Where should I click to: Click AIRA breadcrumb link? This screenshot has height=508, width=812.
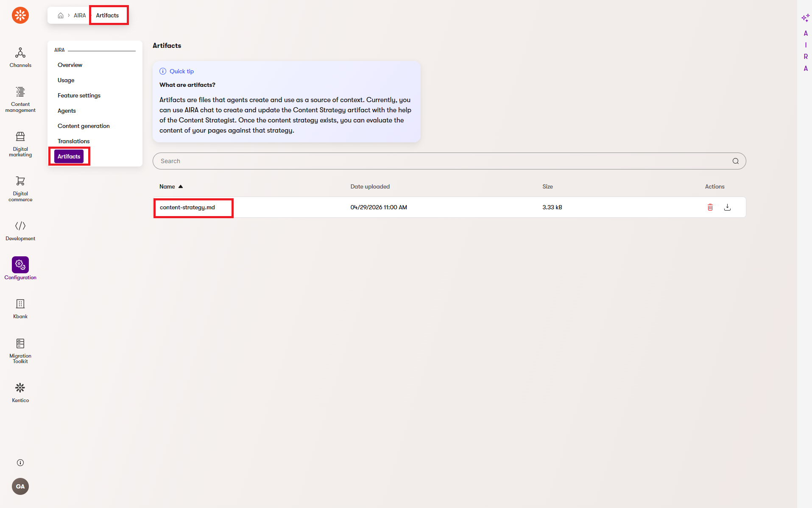[80, 15]
